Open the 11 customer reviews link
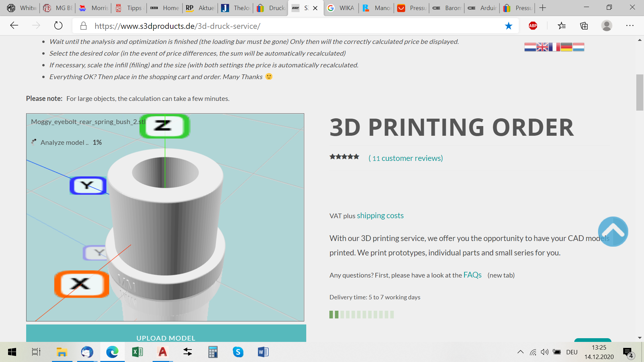 (x=406, y=158)
